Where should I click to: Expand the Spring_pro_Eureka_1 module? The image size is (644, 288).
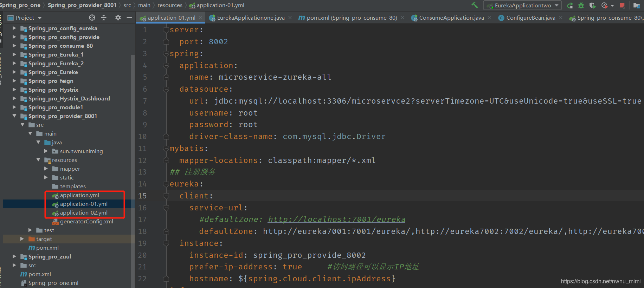(14, 54)
